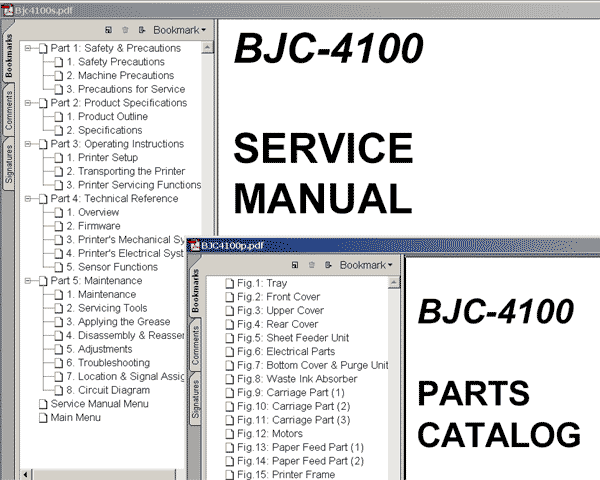Open bookmark '8. Circuit Diagram'
The height and width of the screenshot is (480, 600).
click(108, 390)
